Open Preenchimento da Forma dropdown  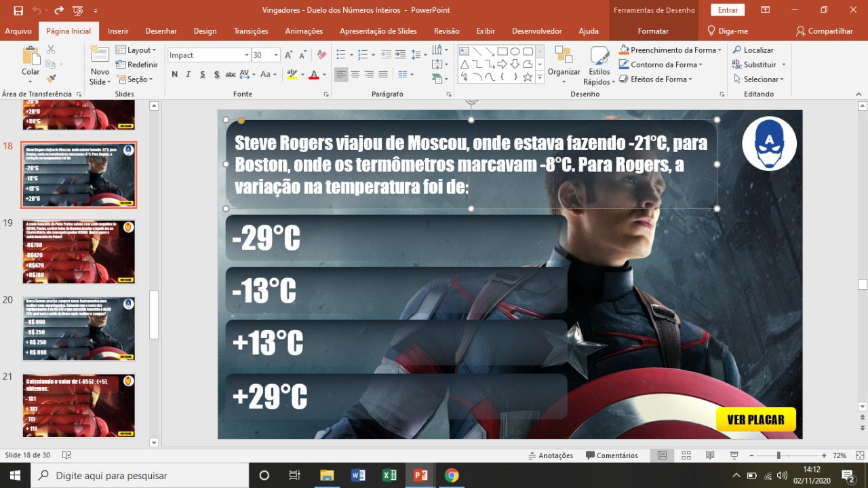(x=670, y=50)
